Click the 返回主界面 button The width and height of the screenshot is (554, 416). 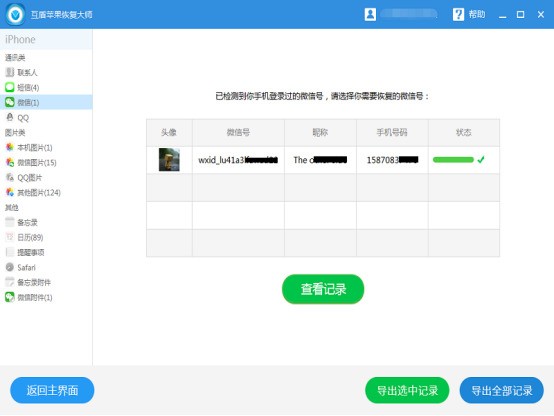point(52,390)
